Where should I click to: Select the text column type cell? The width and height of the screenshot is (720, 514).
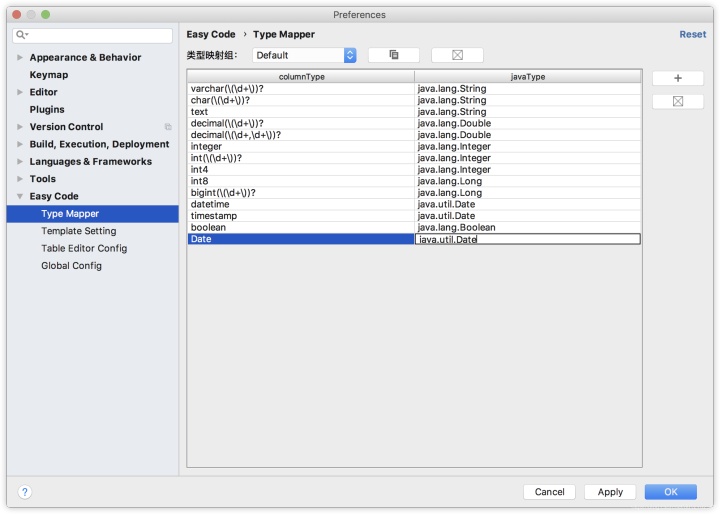tap(301, 112)
